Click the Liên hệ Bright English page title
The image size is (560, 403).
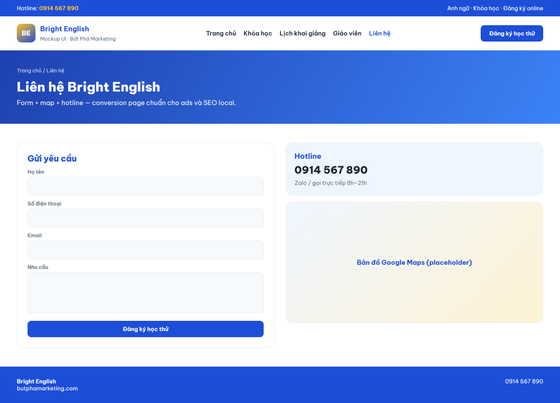(89, 87)
